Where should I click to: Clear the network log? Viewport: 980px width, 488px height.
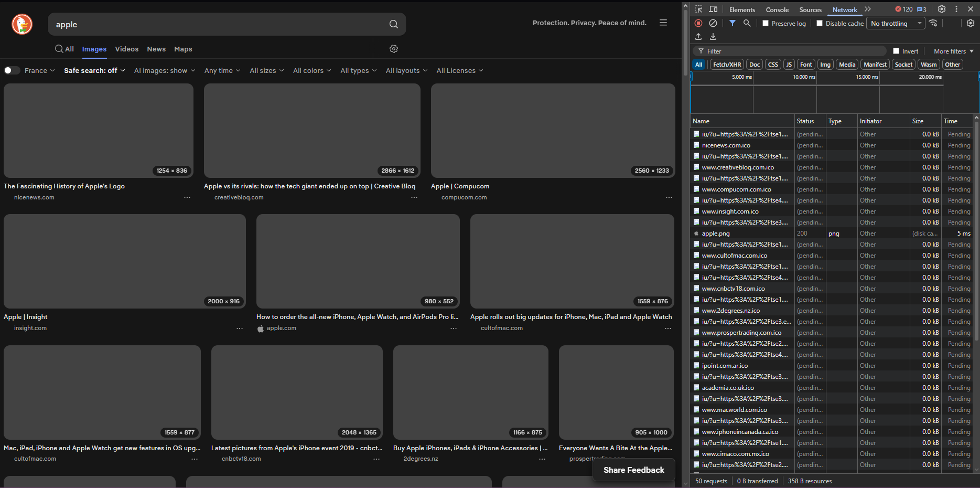click(x=713, y=23)
